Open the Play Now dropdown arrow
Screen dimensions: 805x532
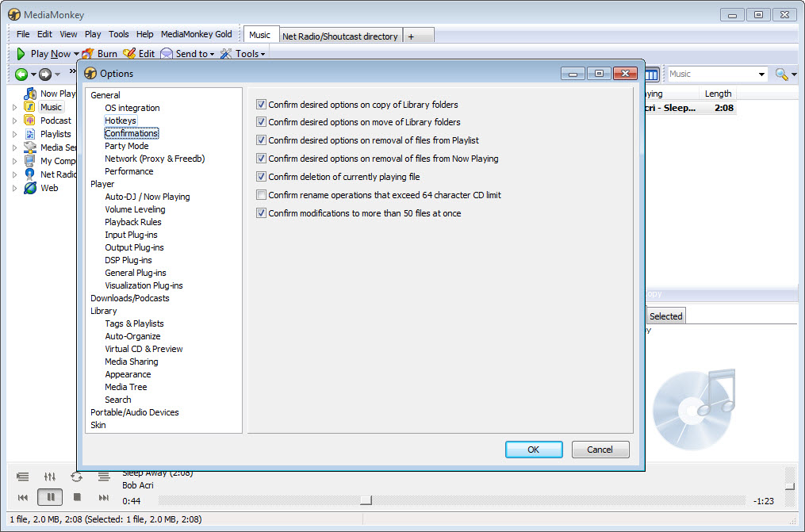tap(76, 54)
